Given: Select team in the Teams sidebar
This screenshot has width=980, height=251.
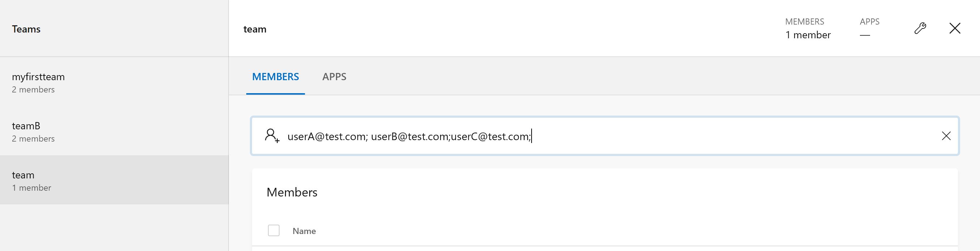Looking at the screenshot, I should click(23, 175).
